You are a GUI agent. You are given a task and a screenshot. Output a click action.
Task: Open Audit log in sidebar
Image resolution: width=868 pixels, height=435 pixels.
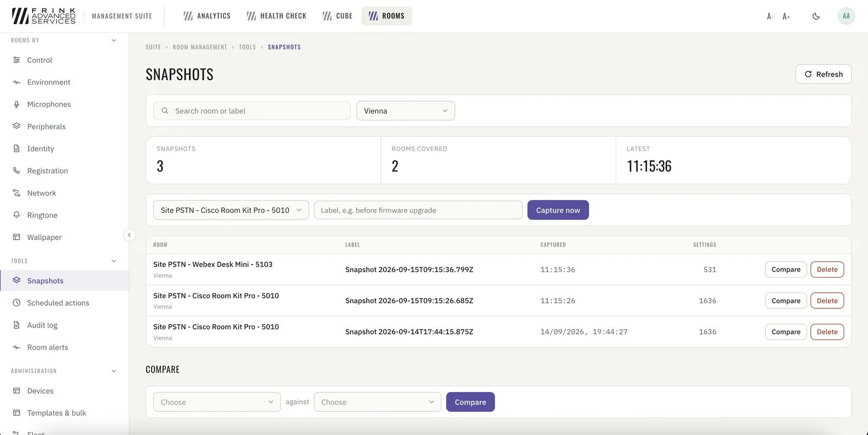tap(64, 325)
